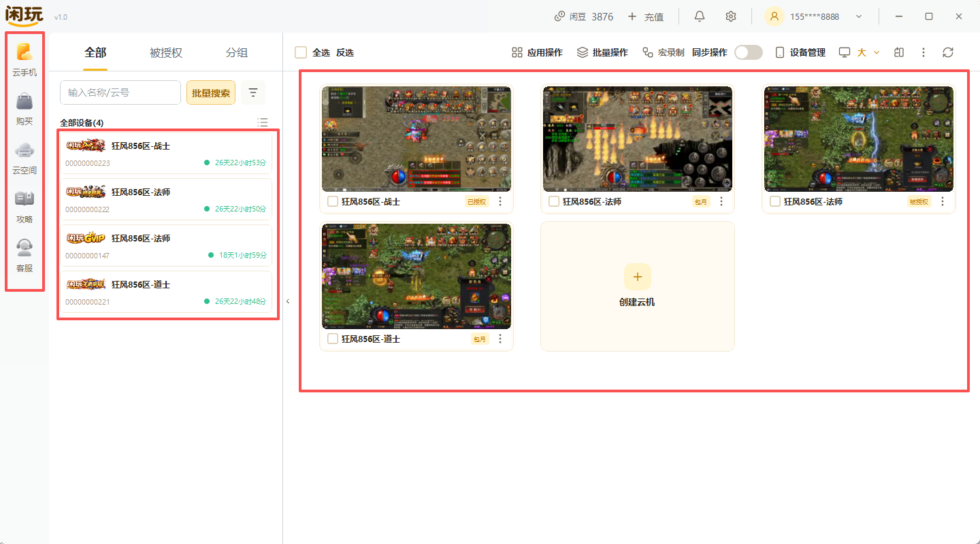Expand the 155****8888 account dropdown
Image resolution: width=980 pixels, height=544 pixels.
(859, 16)
